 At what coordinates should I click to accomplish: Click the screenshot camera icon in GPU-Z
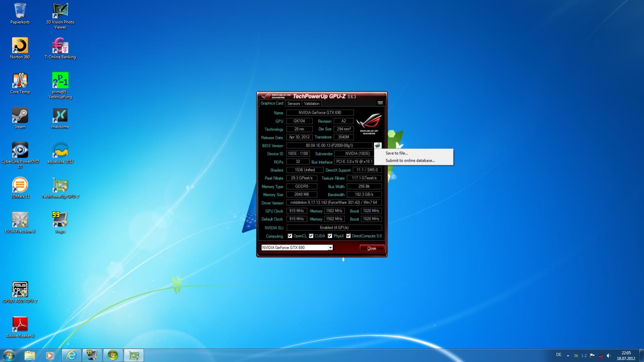coord(380,103)
